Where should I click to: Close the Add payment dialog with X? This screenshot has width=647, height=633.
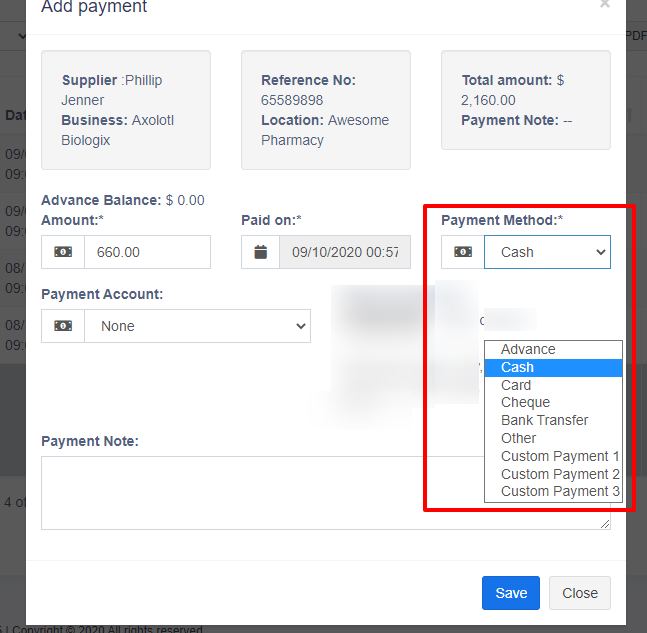tap(604, 5)
